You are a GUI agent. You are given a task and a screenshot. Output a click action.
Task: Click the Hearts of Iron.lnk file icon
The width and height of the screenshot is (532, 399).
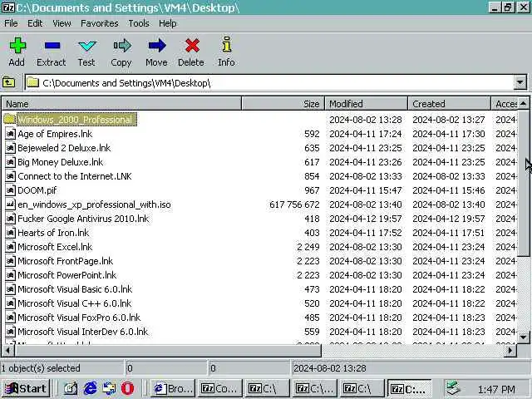pyautogui.click(x=10, y=233)
